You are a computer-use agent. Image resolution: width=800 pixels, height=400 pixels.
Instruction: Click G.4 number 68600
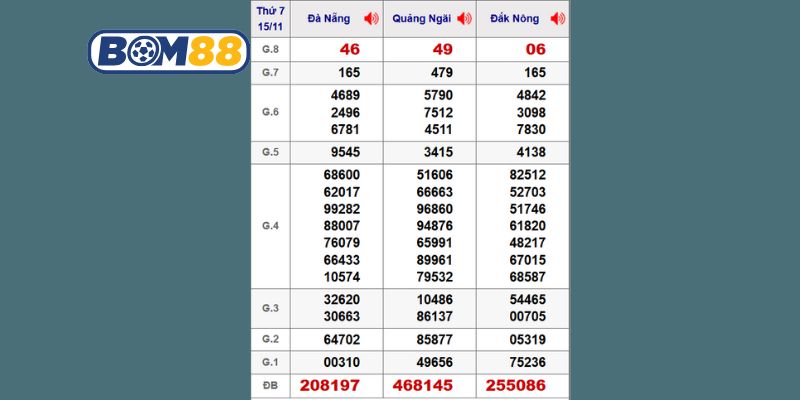342,175
